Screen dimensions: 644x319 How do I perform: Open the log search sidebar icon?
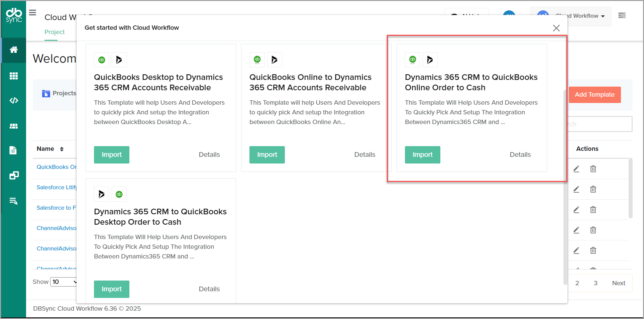(14, 201)
